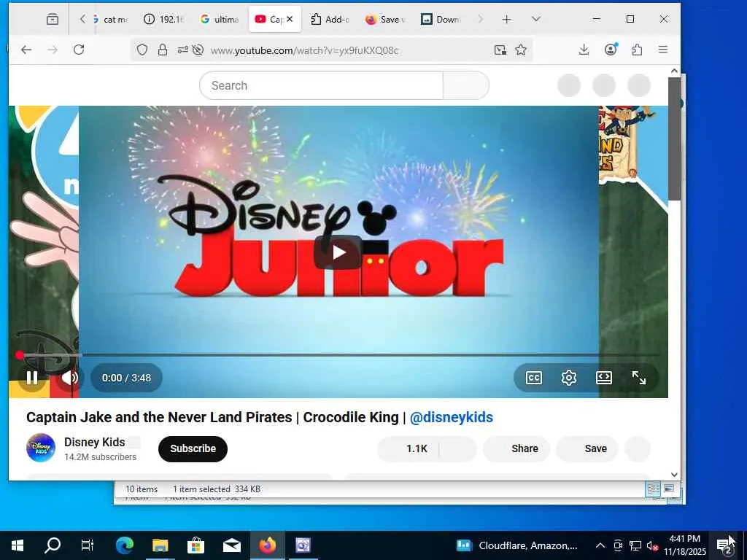Open video settings gear menu
This screenshot has width=747, height=560.
(569, 378)
